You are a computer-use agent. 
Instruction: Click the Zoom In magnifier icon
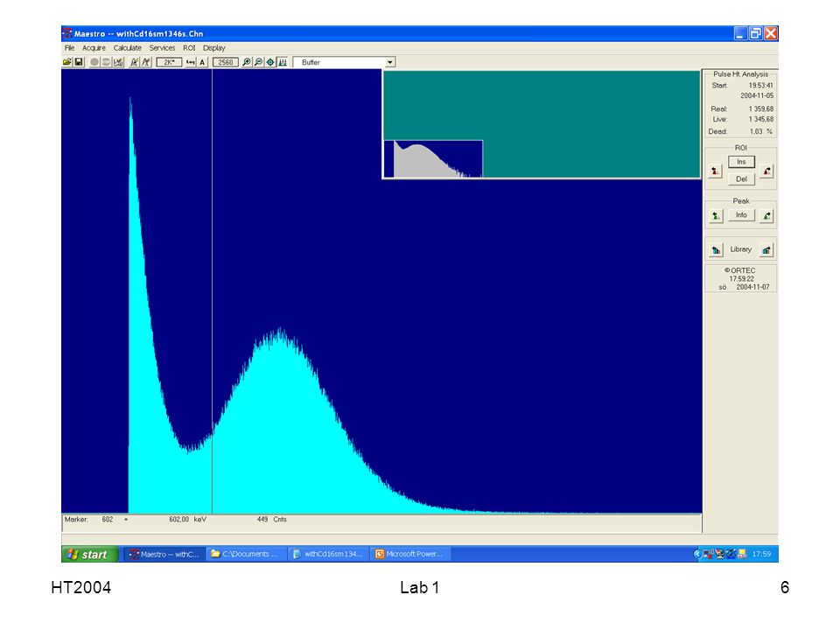(x=247, y=62)
